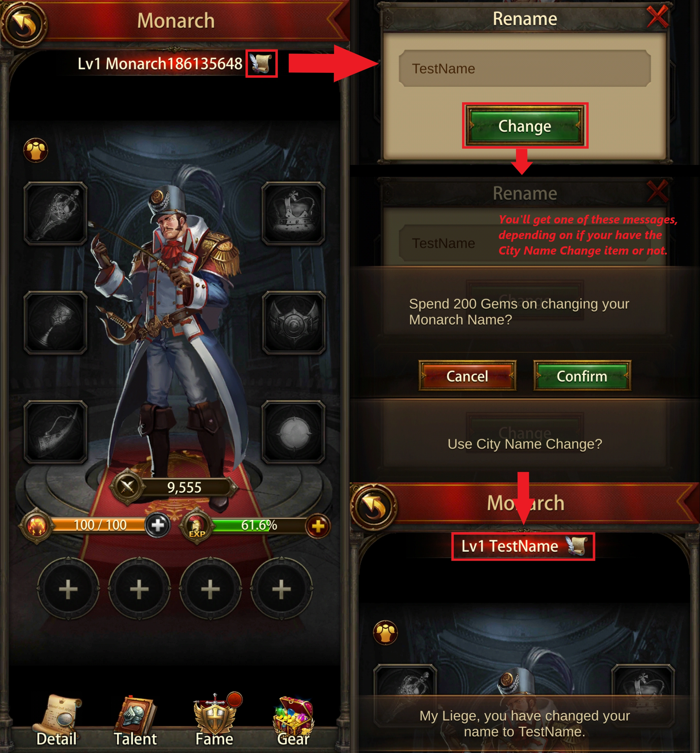Open the Fame tab
The height and width of the screenshot is (753, 700).
click(x=214, y=721)
